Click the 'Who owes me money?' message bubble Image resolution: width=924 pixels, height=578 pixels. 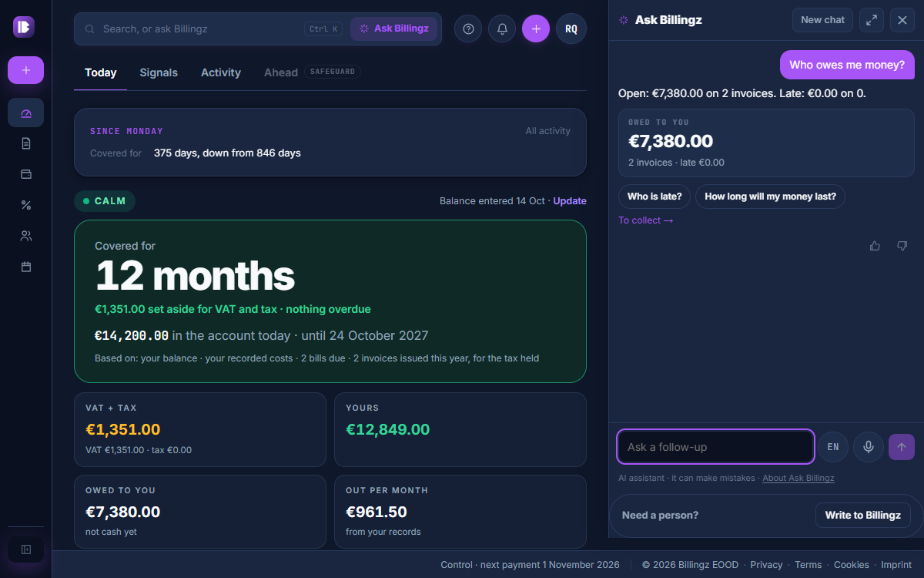pos(847,65)
